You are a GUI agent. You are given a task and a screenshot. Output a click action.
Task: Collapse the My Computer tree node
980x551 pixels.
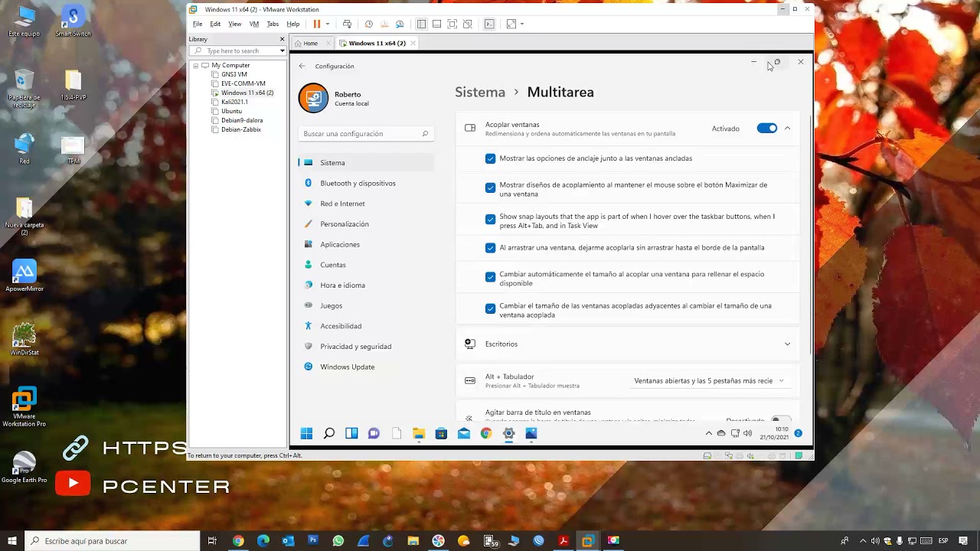tap(196, 65)
